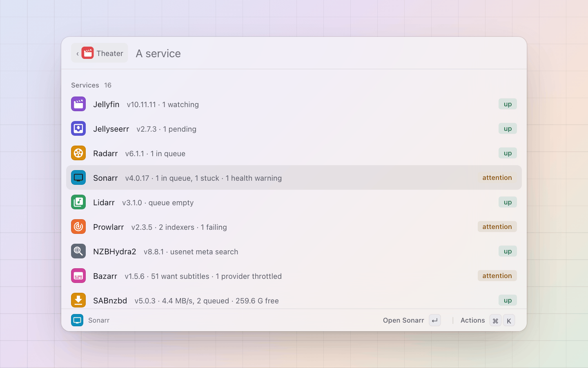Image resolution: width=588 pixels, height=368 pixels.
Task: Click the Lidarr "up" status badge
Action: 508,202
